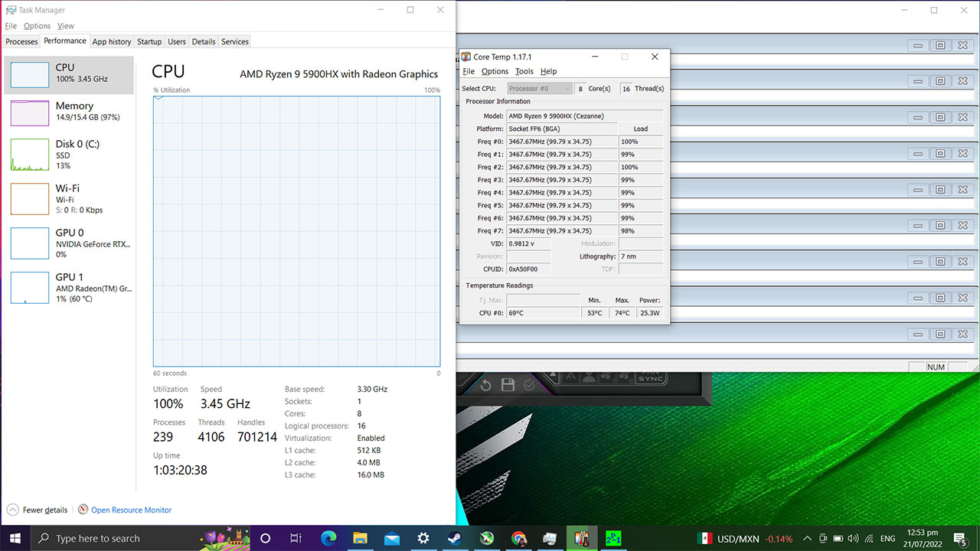
Task: Launch Microsoft Edge from the taskbar
Action: (328, 538)
